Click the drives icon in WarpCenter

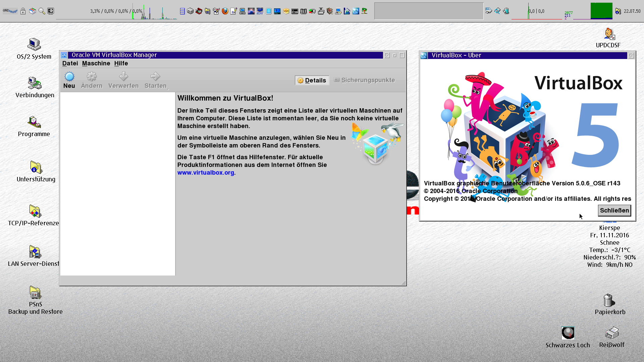pyautogui.click(x=190, y=11)
